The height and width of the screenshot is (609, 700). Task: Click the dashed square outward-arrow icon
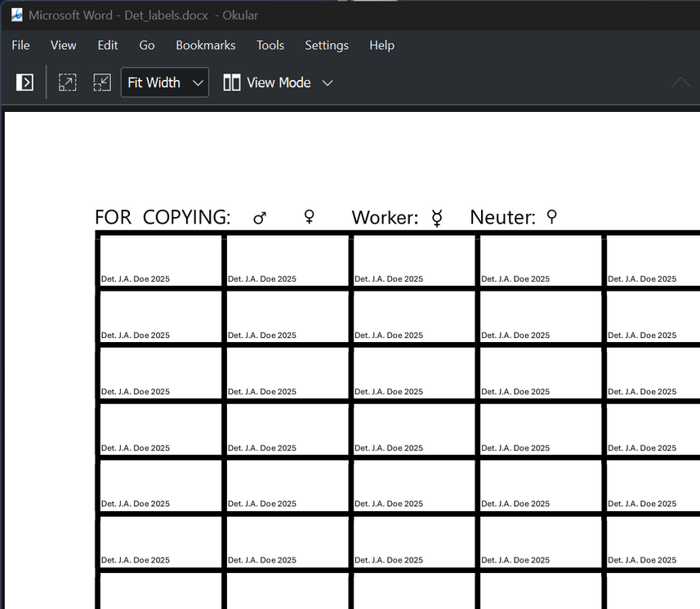pyautogui.click(x=67, y=82)
